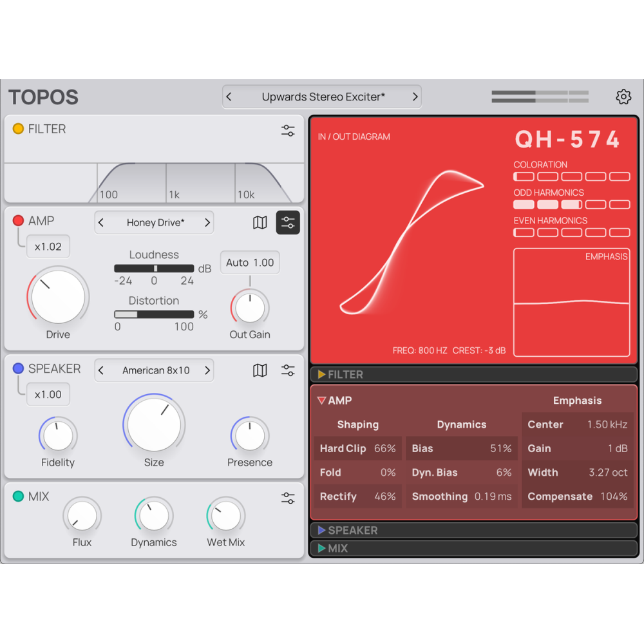The width and height of the screenshot is (644, 644).
Task: Toggle the SPEAKER section blue power dot
Action: (18, 368)
